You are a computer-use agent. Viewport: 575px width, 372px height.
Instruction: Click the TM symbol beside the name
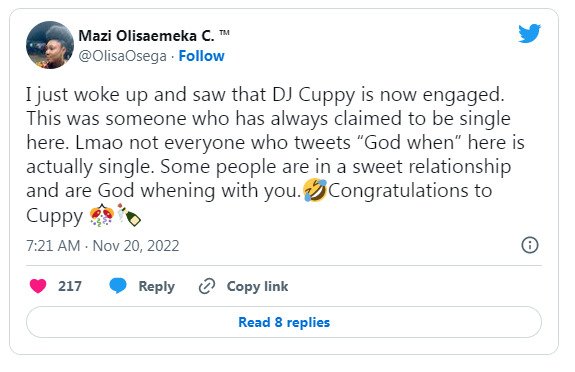click(x=224, y=33)
